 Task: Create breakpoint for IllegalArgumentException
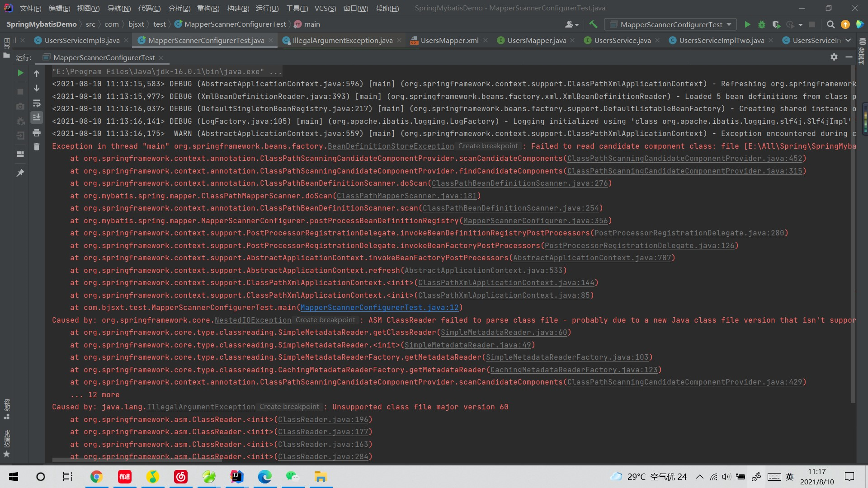pos(289,407)
